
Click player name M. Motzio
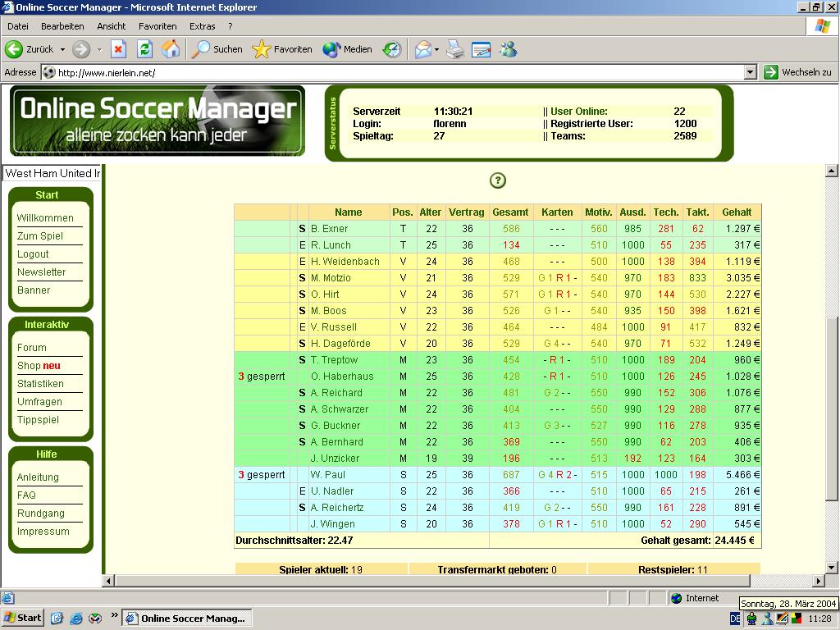[331, 278]
